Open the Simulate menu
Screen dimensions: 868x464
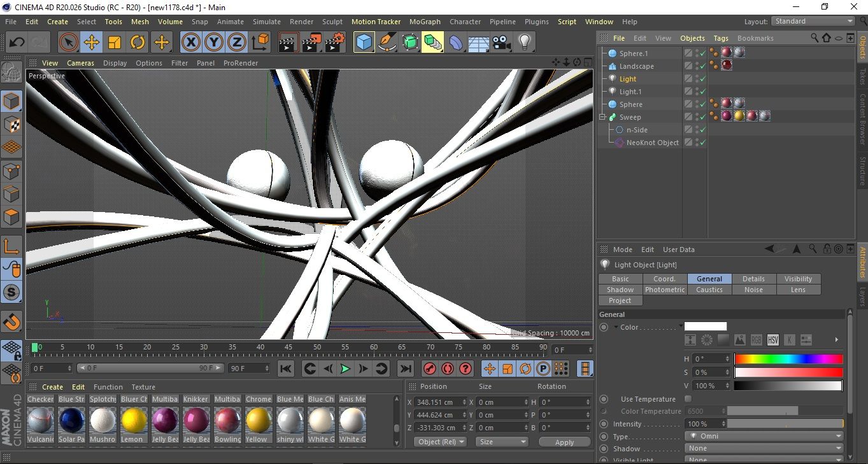(267, 22)
